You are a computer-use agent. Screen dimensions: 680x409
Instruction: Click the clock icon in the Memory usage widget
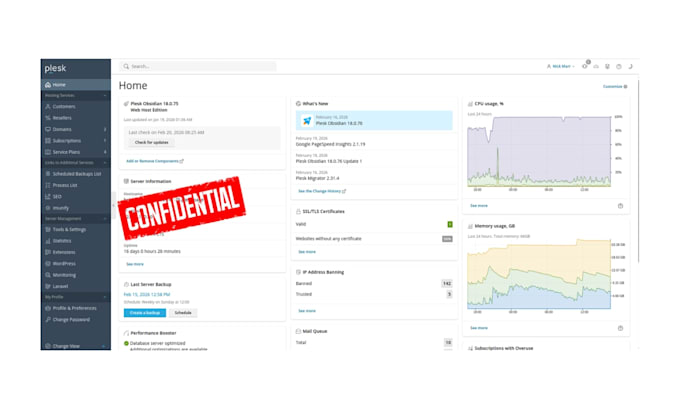(620, 328)
